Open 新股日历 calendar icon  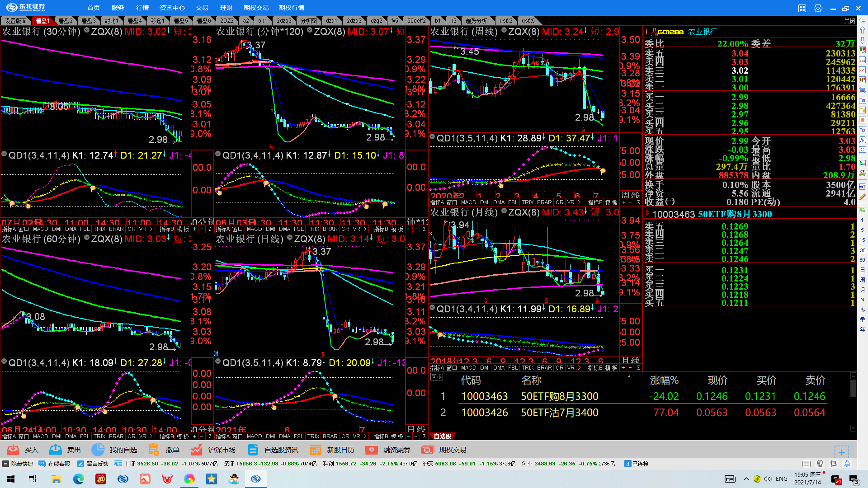point(316,450)
